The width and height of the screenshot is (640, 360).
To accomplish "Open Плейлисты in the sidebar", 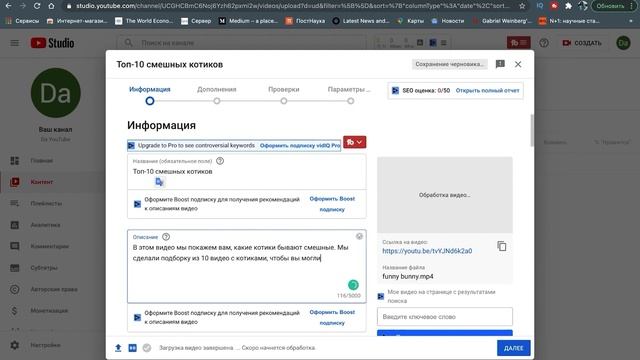I will tap(46, 203).
